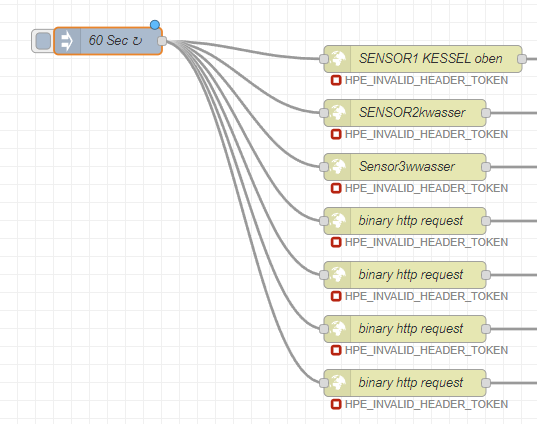Image resolution: width=537 pixels, height=424 pixels.
Task: Click input port of third binary http request node
Action: pyautogui.click(x=324, y=329)
